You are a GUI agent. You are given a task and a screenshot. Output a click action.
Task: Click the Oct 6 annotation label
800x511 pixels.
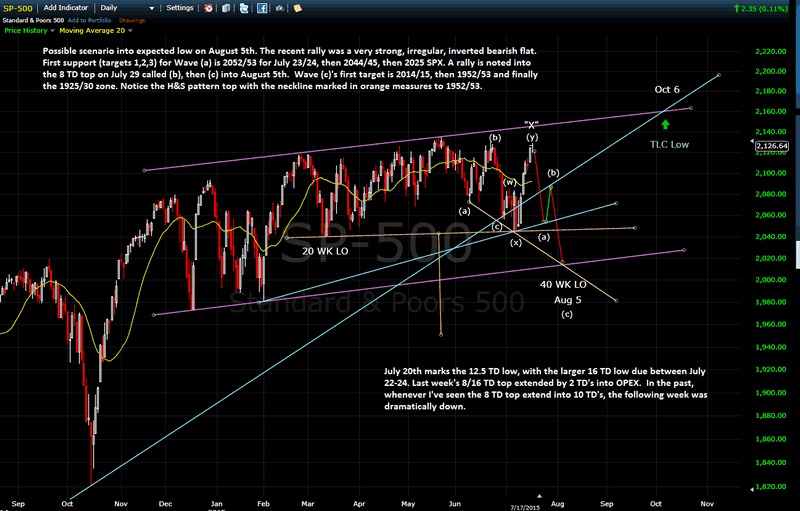tap(667, 90)
